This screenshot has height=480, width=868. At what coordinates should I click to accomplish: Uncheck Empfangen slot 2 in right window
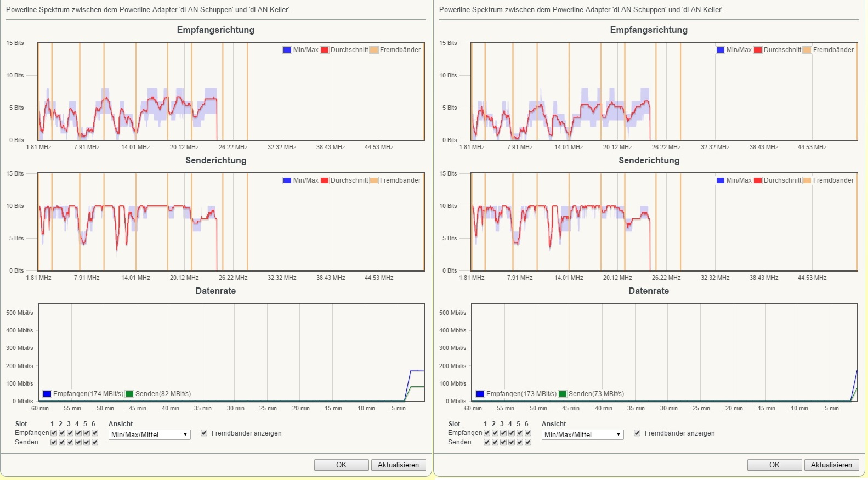pos(495,433)
